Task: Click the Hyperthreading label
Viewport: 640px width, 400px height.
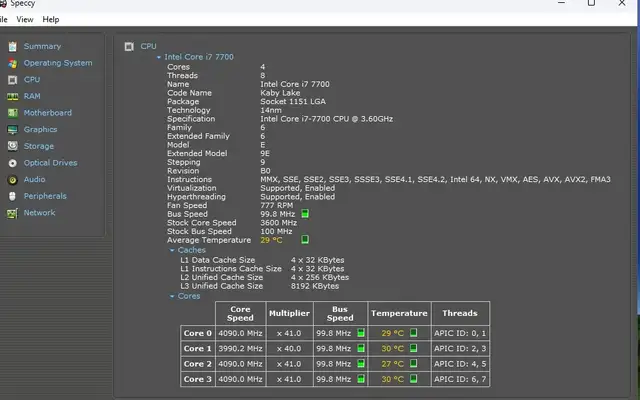Action: (196, 197)
